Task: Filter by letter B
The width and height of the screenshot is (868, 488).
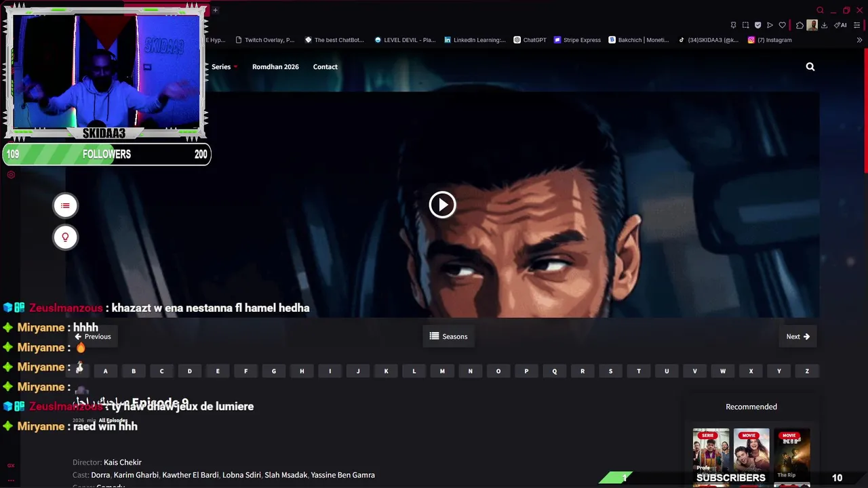Action: (x=134, y=371)
